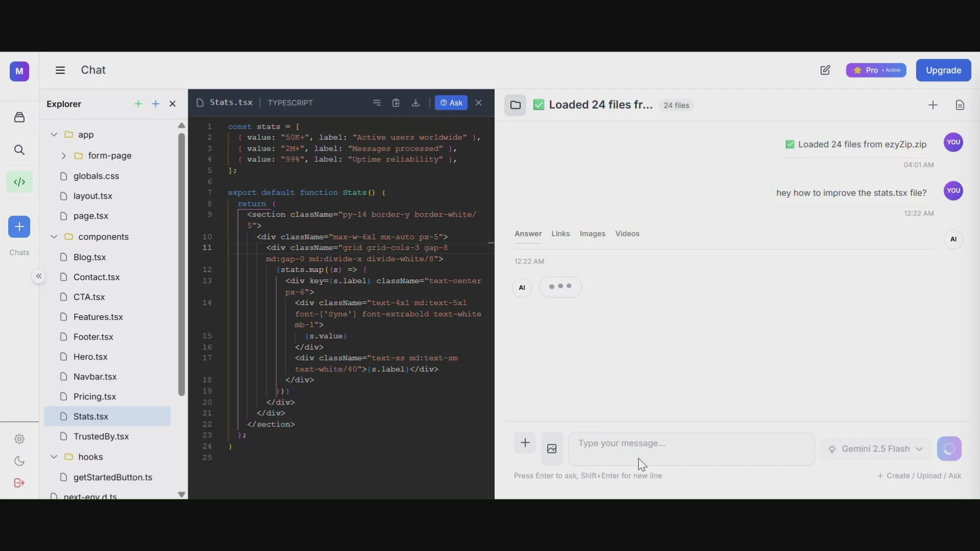The width and height of the screenshot is (980, 551).
Task: Open the code editor sidebar icon
Action: point(19,182)
